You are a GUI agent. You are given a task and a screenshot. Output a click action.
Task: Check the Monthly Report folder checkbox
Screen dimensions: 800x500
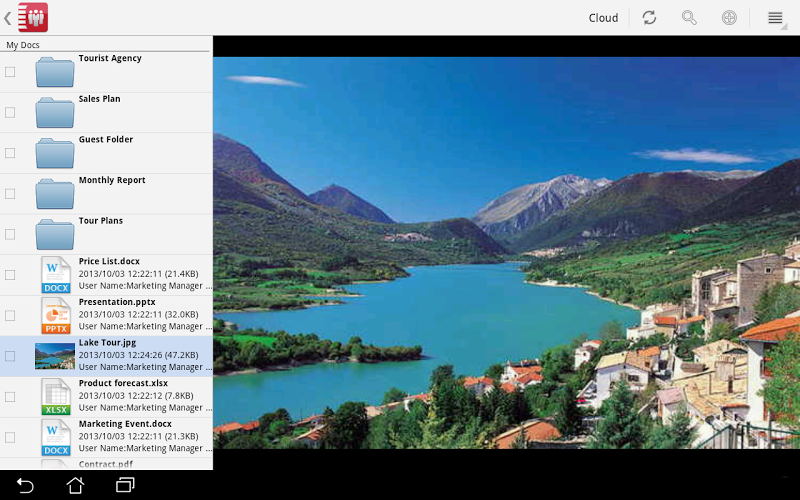(x=10, y=193)
